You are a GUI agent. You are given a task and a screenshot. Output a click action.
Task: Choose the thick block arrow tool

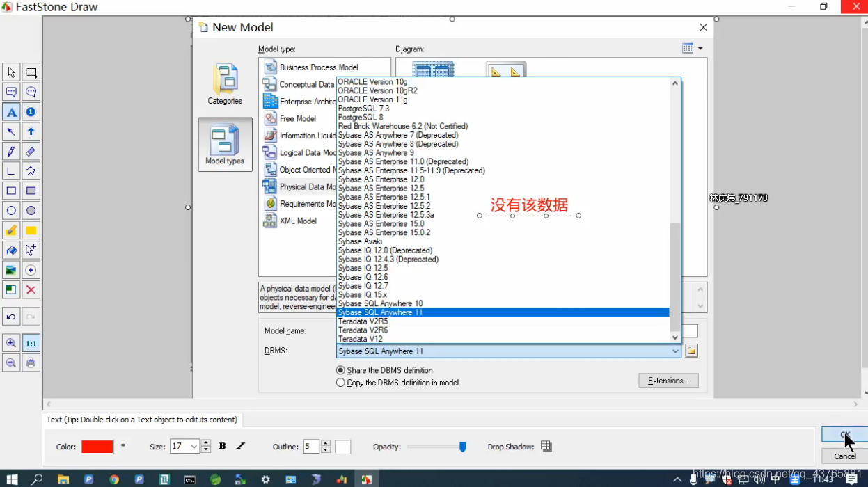pyautogui.click(x=31, y=131)
